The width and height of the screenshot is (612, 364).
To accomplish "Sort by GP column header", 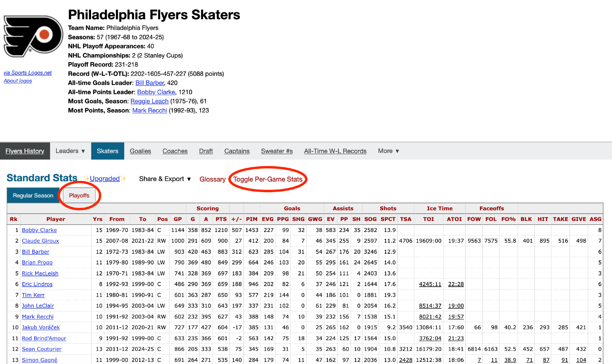I will (x=178, y=219).
